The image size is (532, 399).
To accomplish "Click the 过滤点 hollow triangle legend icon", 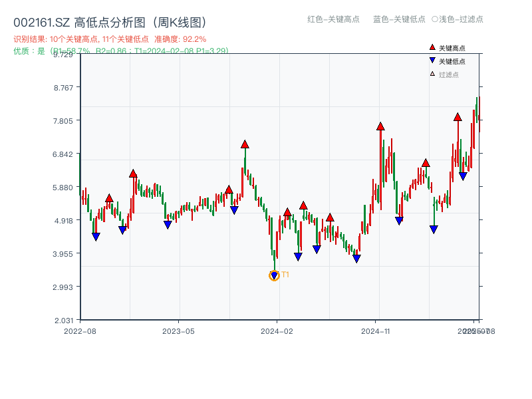I will pyautogui.click(x=432, y=73).
